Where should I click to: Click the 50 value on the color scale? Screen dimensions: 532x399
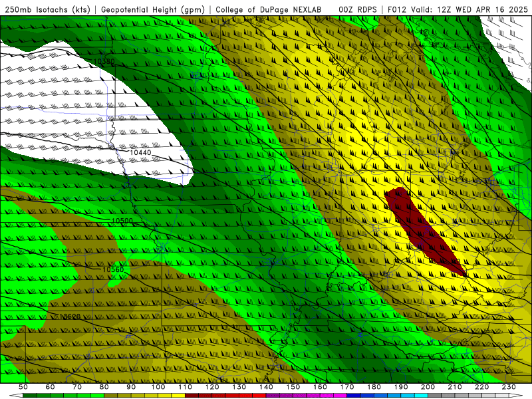23,387
